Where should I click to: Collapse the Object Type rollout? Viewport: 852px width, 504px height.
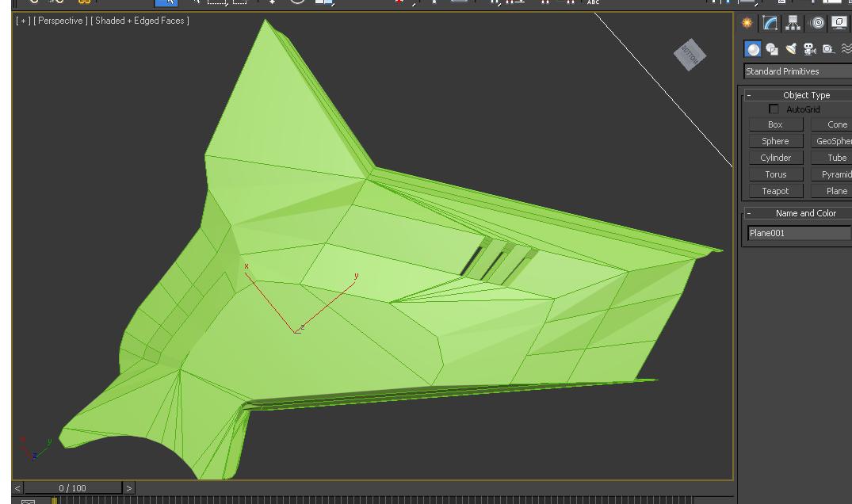click(748, 95)
